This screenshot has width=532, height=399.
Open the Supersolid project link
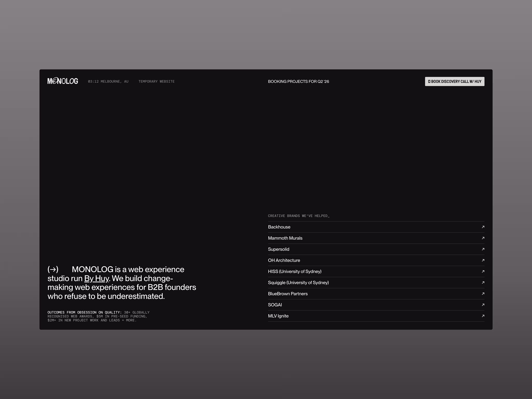[278, 249]
